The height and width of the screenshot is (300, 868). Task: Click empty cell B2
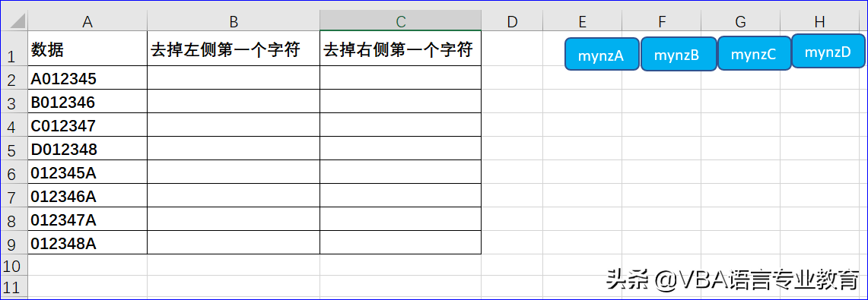point(234,78)
